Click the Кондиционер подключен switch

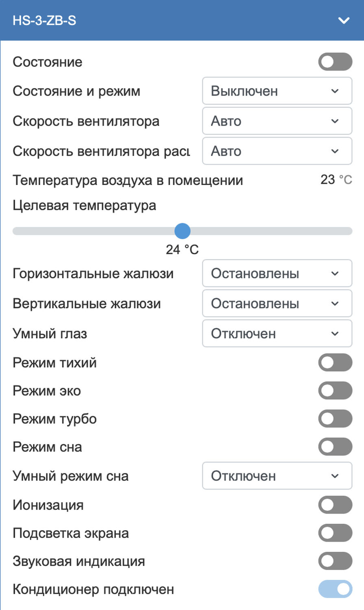335,589
